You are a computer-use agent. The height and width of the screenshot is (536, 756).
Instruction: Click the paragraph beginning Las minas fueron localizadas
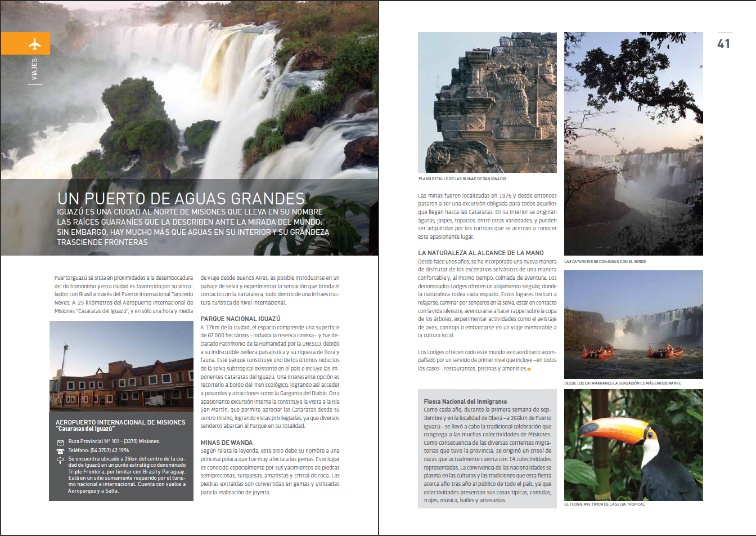[x=487, y=216]
